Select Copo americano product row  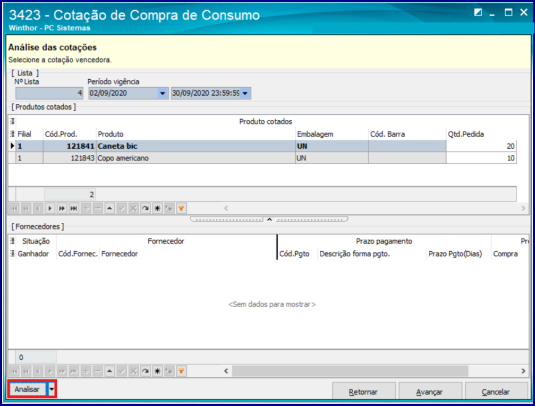pyautogui.click(x=262, y=158)
